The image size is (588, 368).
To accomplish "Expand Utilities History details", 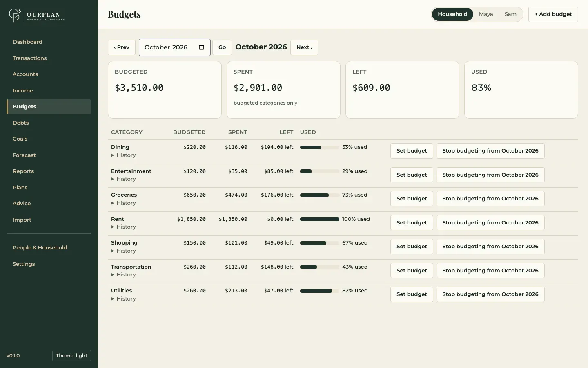I will click(123, 299).
